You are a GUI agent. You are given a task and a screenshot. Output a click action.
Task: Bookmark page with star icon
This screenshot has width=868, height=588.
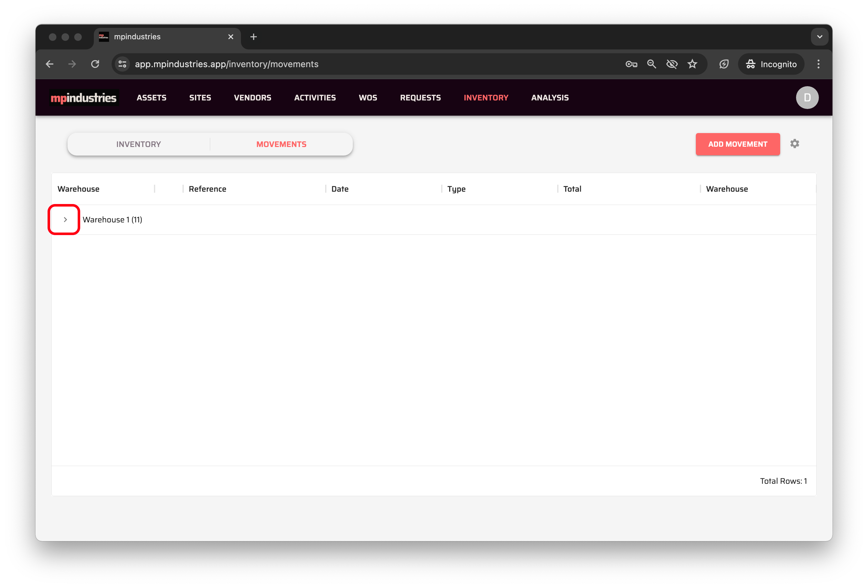click(692, 64)
